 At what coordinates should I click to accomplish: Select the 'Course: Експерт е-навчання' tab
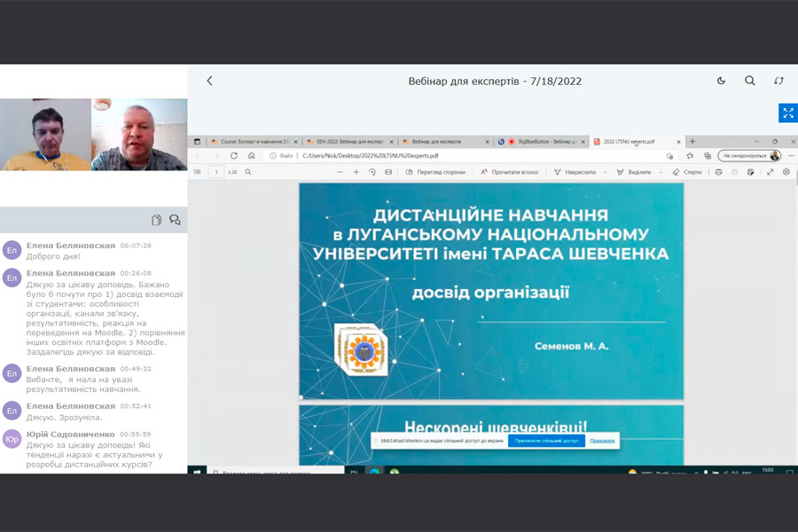click(x=253, y=142)
